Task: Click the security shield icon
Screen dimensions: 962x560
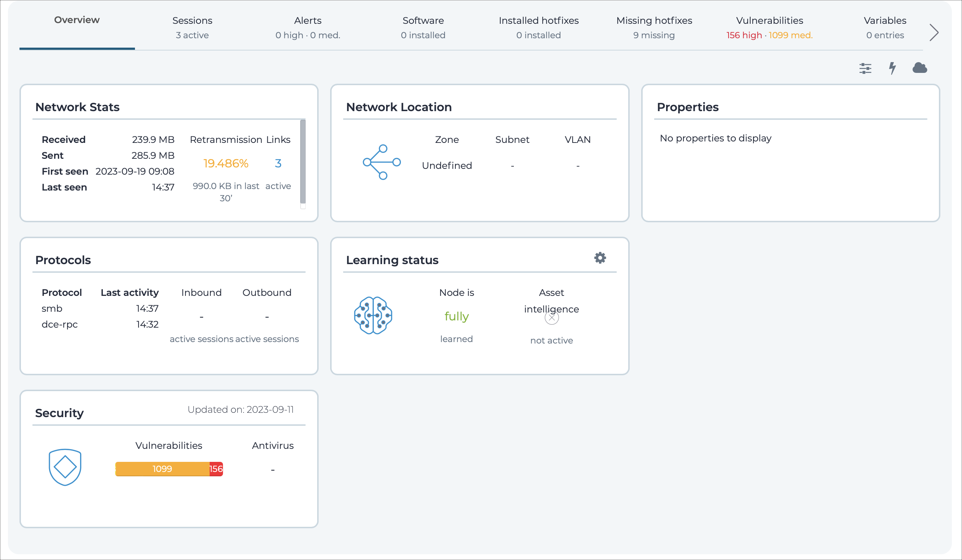Action: pyautogui.click(x=65, y=467)
